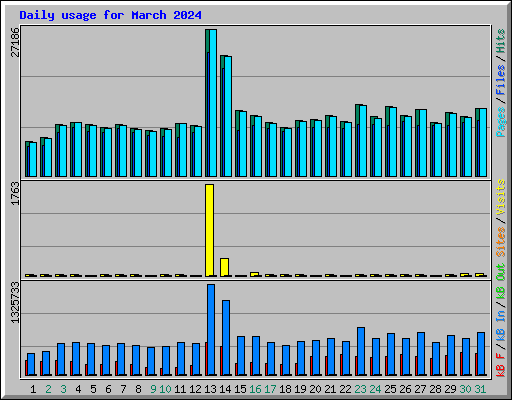Click the day 6 x-axis label
The image size is (512, 400).
[108, 389]
